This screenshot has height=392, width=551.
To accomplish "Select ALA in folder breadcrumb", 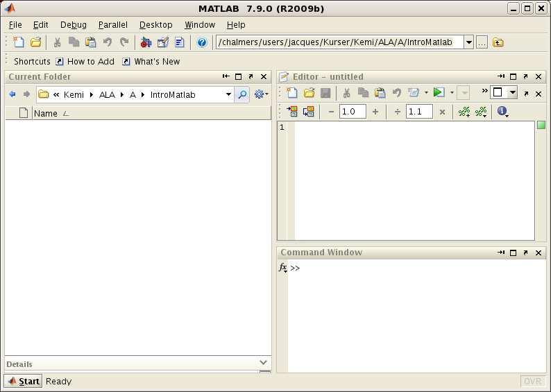I will 107,95.
